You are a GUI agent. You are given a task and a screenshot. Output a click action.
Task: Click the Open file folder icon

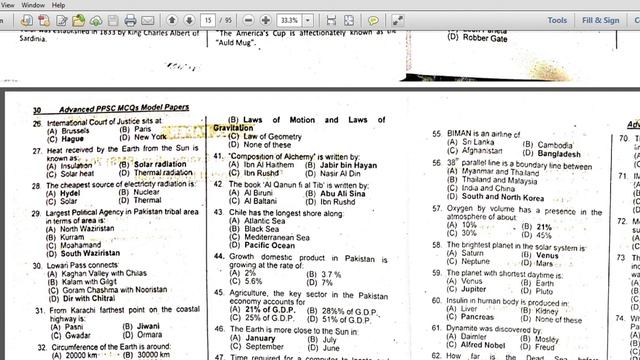pos(79,20)
